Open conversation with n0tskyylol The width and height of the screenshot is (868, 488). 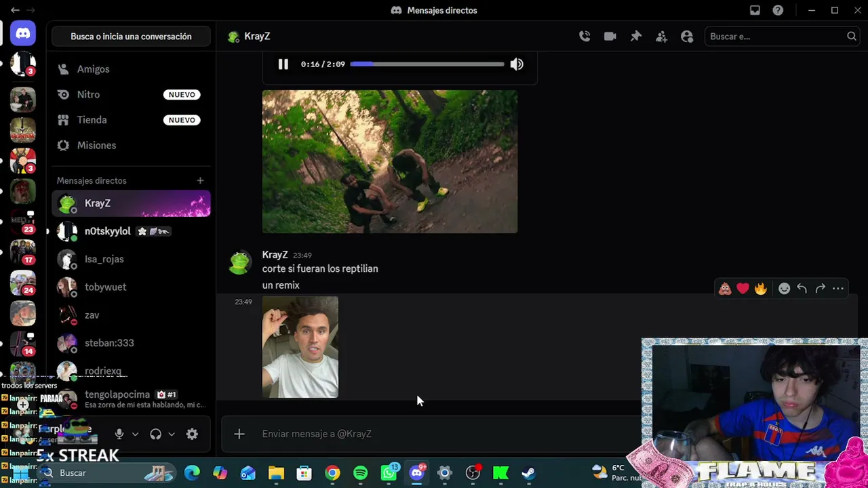[131, 231]
